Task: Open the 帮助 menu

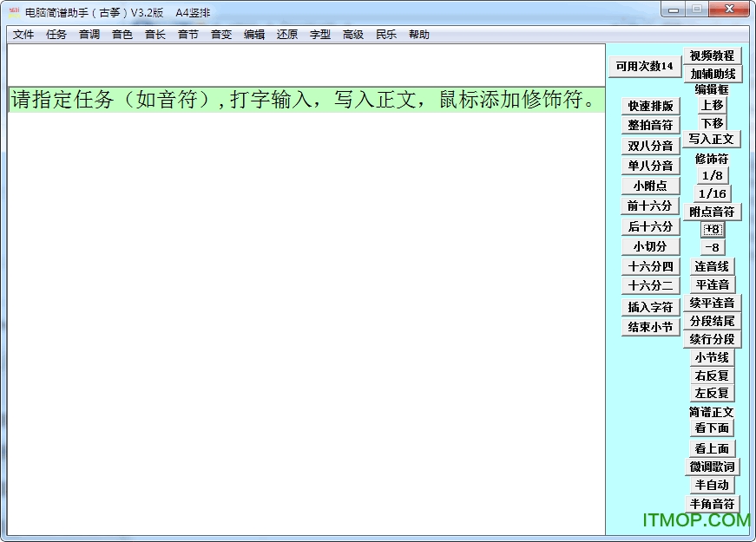Action: click(419, 35)
